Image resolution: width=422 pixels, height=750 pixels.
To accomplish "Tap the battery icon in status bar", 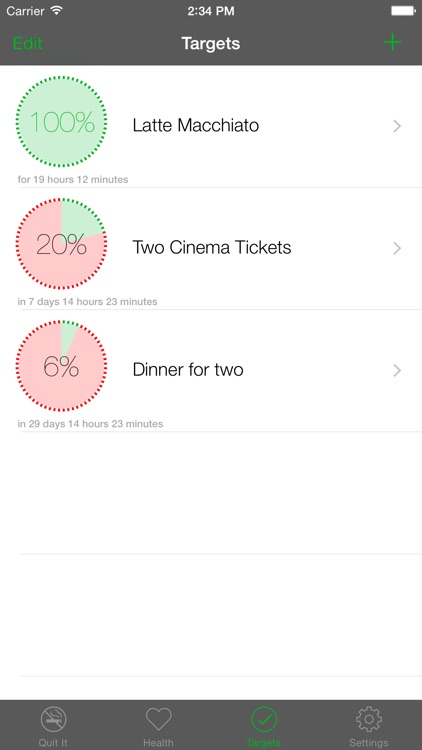I will point(403,11).
